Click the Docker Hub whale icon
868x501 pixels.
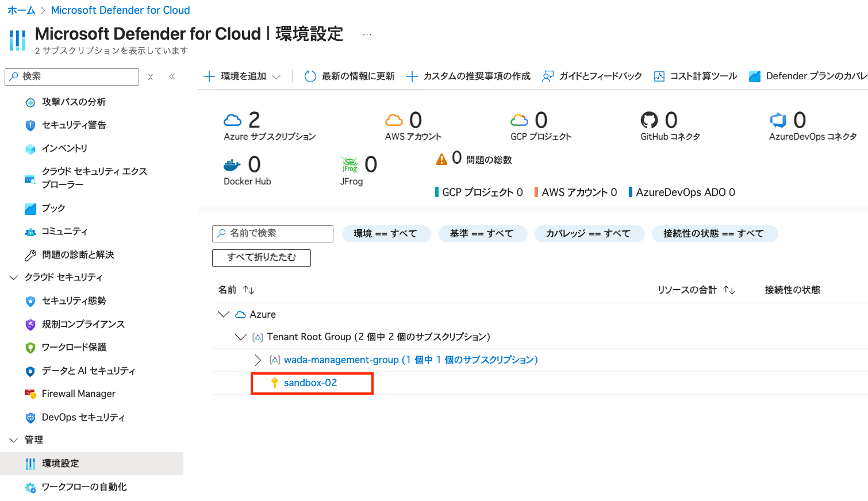click(x=232, y=165)
